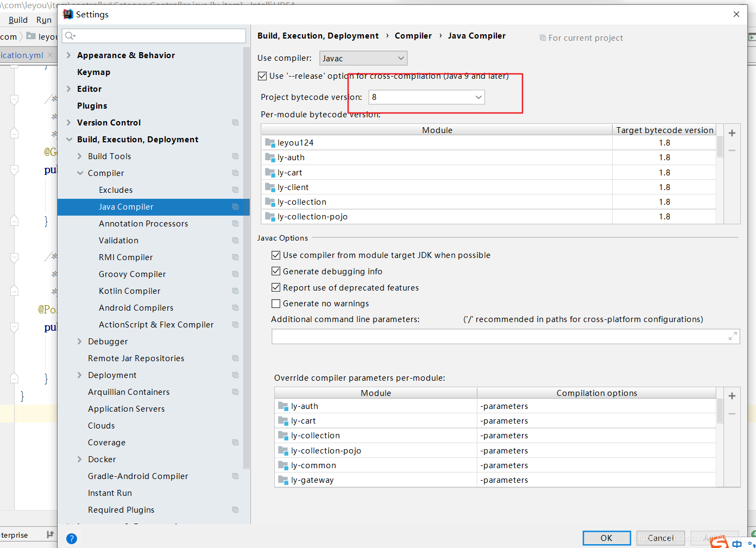Click Compiler in the breadcrumb path

413,36
